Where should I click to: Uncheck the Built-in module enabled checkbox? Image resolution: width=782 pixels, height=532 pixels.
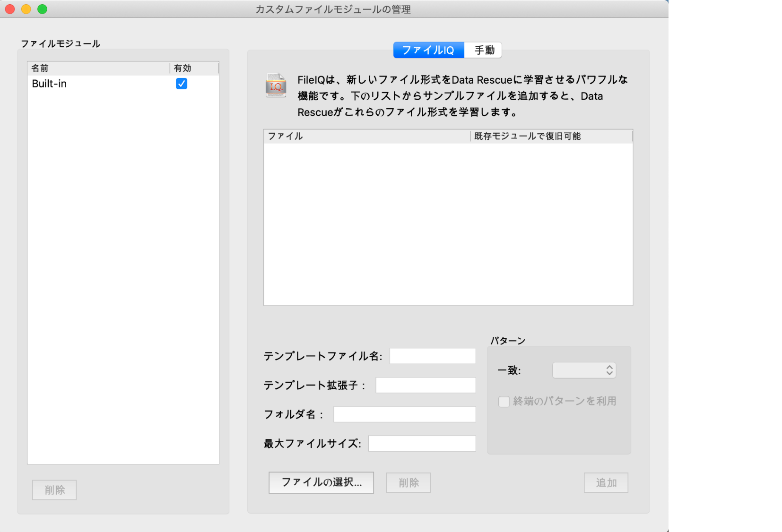point(182,84)
